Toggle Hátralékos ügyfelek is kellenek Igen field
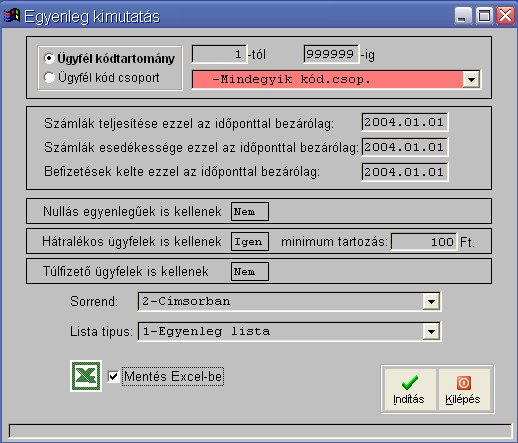The width and height of the screenshot is (518, 443). 250,241
